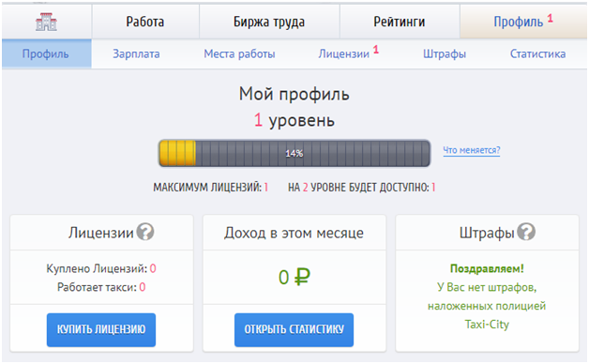Click the Куплено Лицензий: 0 line
The height and width of the screenshot is (364, 589).
pyautogui.click(x=101, y=268)
